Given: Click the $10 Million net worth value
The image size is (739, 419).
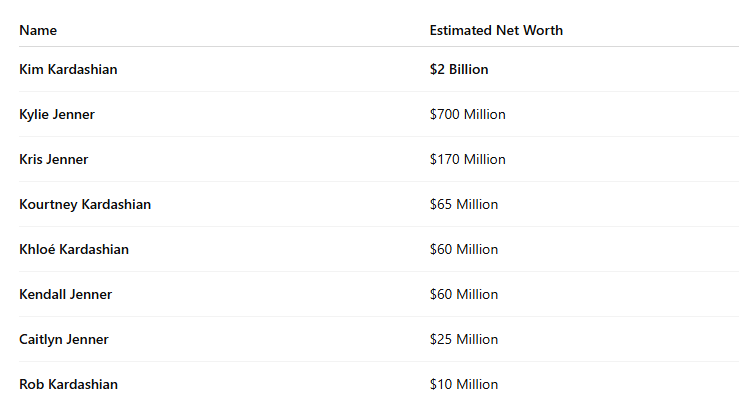Looking at the screenshot, I should tap(463, 385).
